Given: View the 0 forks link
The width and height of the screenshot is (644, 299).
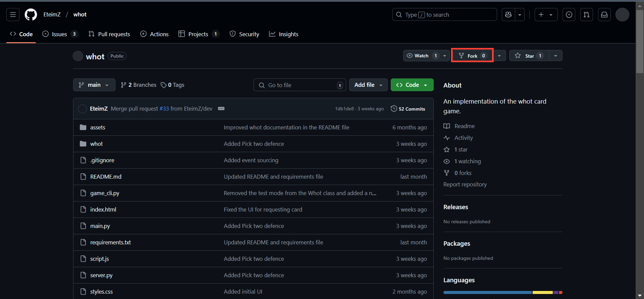Looking at the screenshot, I should 458,173.
